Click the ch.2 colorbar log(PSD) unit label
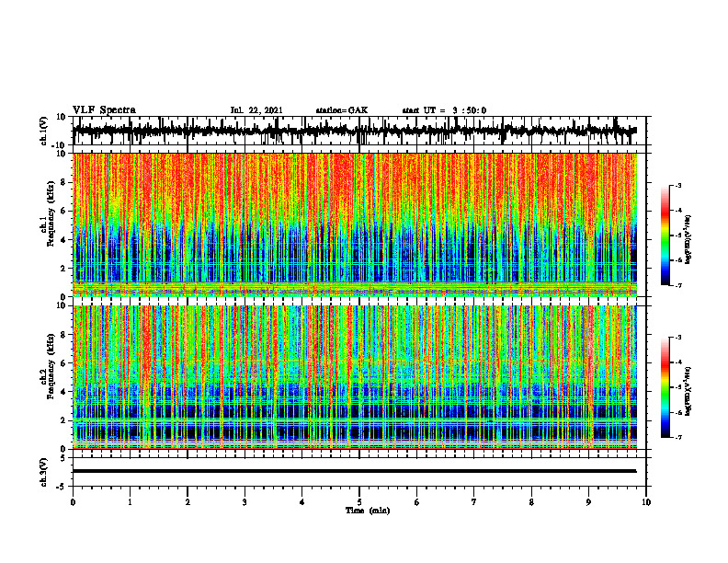Viewport: 728px width, 563px height. pyautogui.click(x=688, y=391)
